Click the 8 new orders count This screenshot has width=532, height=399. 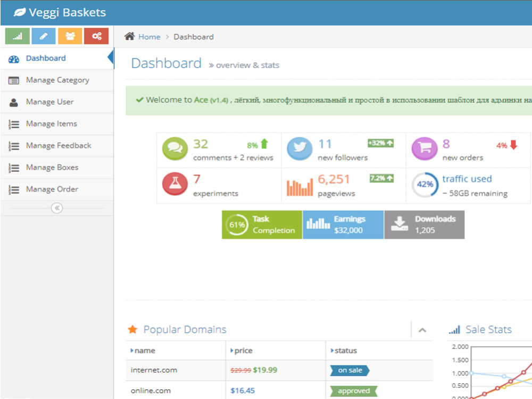coord(446,144)
